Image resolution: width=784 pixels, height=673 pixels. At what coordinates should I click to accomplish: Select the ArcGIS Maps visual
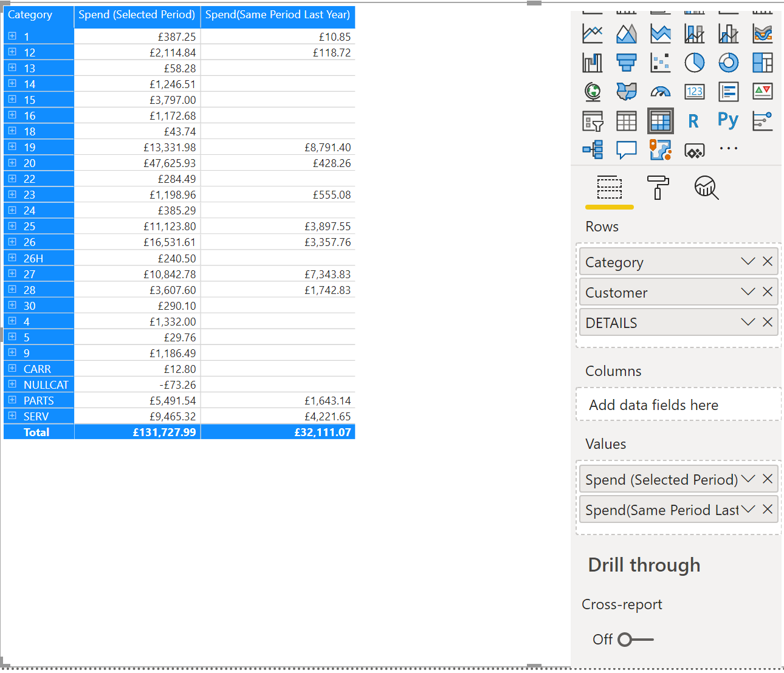click(x=661, y=149)
